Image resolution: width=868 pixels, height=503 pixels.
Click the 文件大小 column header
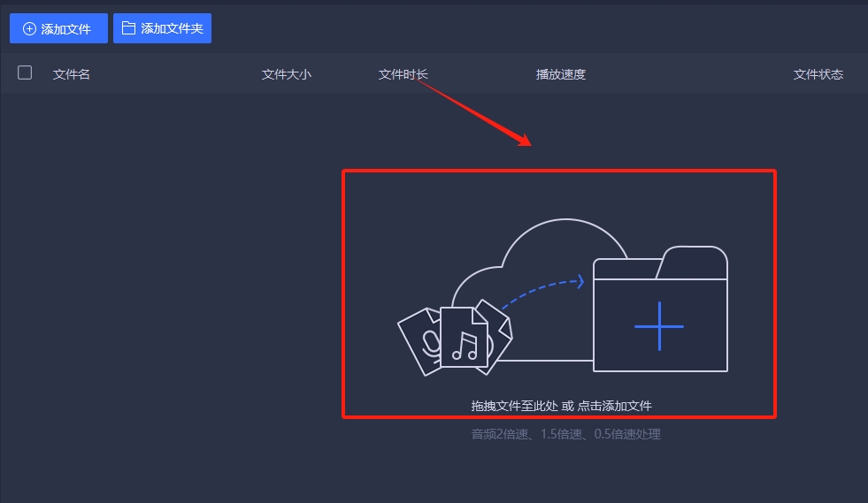(x=286, y=74)
